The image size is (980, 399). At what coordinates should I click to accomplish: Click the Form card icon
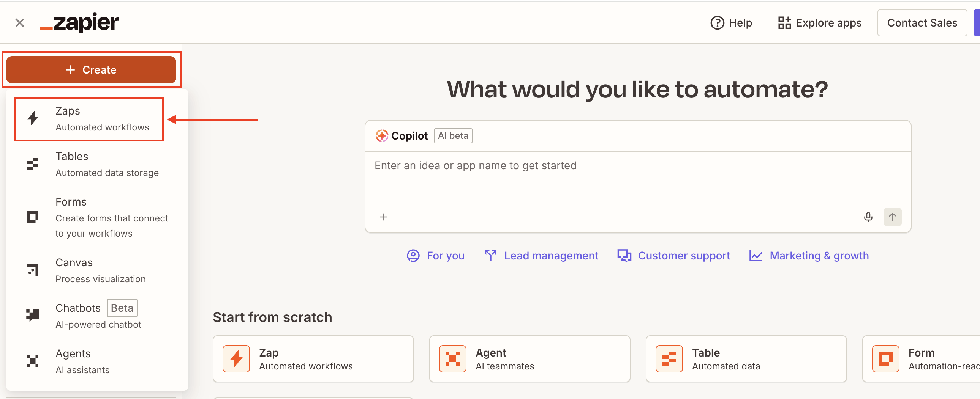tap(885, 358)
